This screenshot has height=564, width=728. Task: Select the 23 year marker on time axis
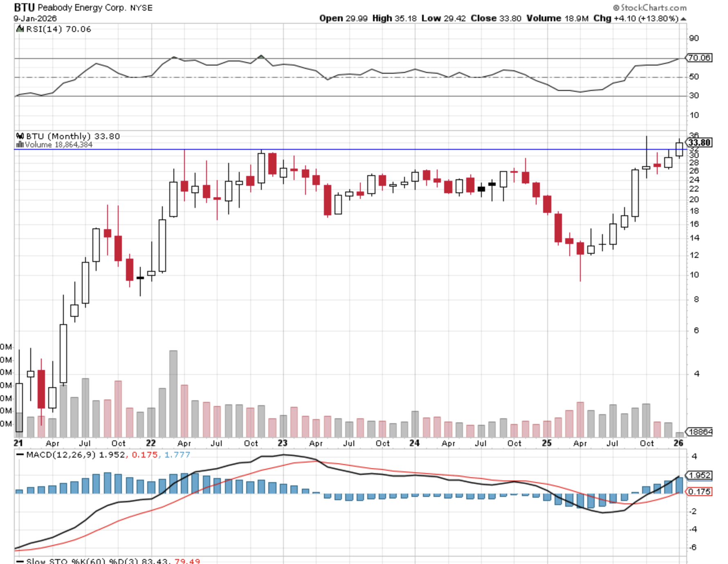pyautogui.click(x=282, y=443)
